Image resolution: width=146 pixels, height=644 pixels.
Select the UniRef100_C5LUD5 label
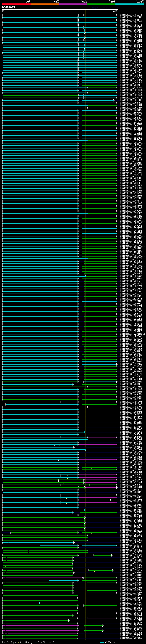click(x=131, y=467)
